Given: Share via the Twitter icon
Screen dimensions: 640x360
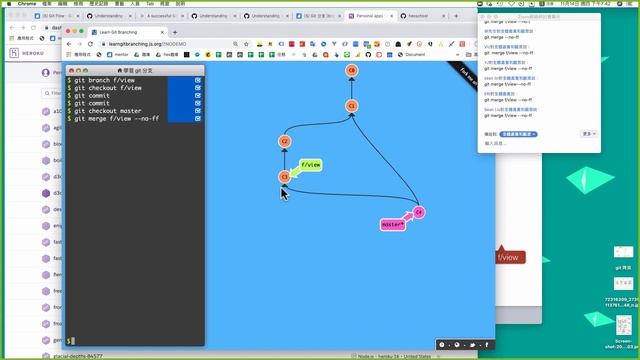Looking at the screenshot, I should pyautogui.click(x=472, y=345).
